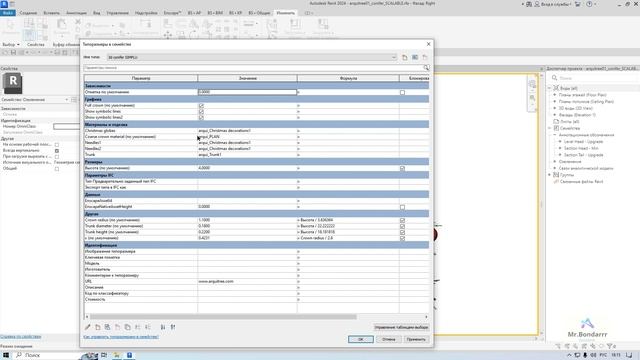The width and height of the screenshot is (640, 360).
Task: Click the Revit family R thumbnail in Properties
Action: [x=13, y=83]
